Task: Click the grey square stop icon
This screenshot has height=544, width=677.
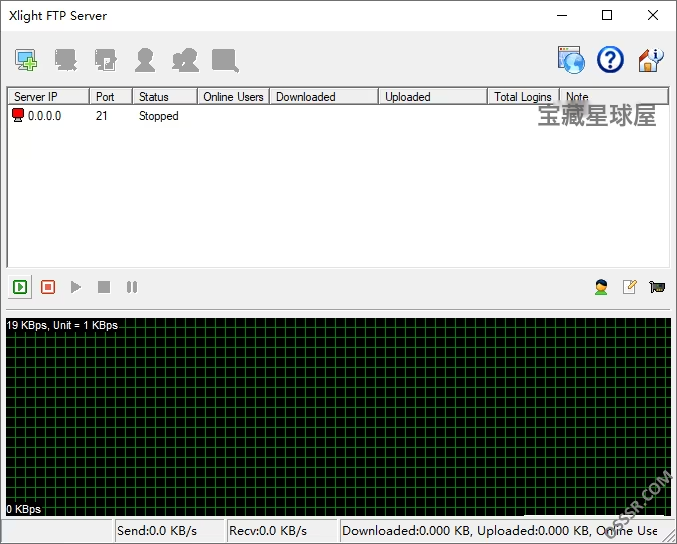Action: 104,287
